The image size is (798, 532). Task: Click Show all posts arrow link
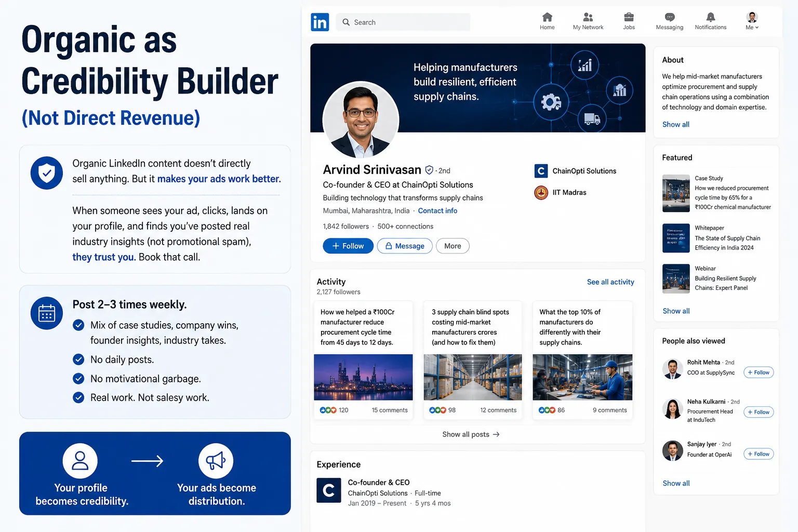pyautogui.click(x=471, y=434)
